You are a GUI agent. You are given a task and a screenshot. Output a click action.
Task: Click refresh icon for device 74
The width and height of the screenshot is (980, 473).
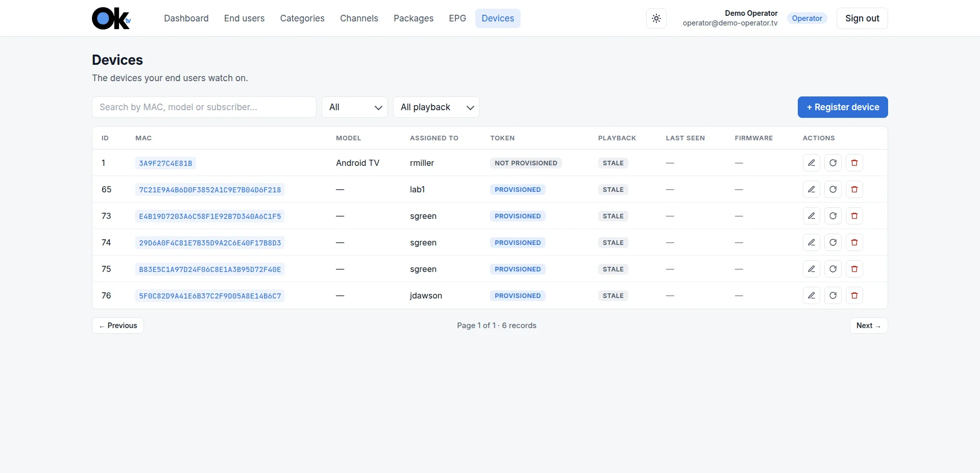pyautogui.click(x=833, y=242)
